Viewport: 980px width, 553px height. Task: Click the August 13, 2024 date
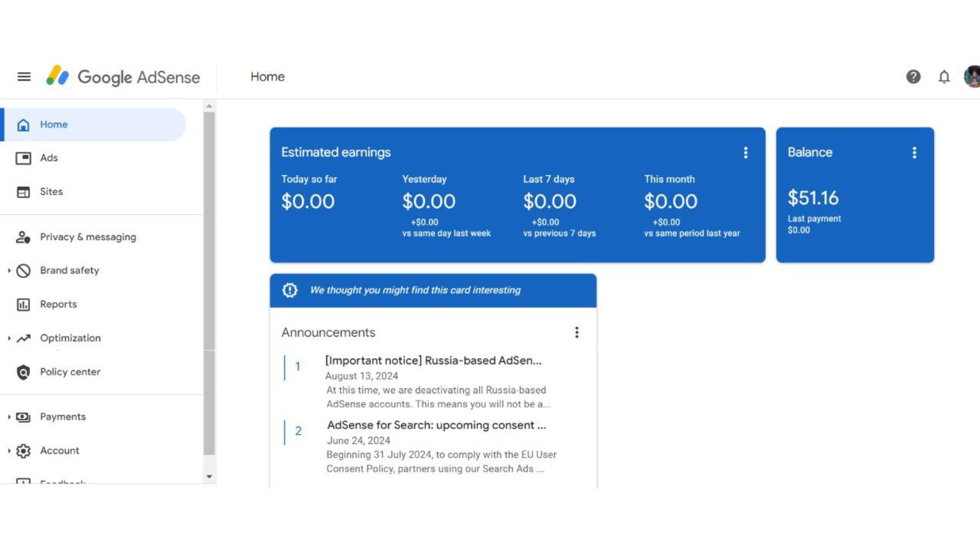pos(362,376)
